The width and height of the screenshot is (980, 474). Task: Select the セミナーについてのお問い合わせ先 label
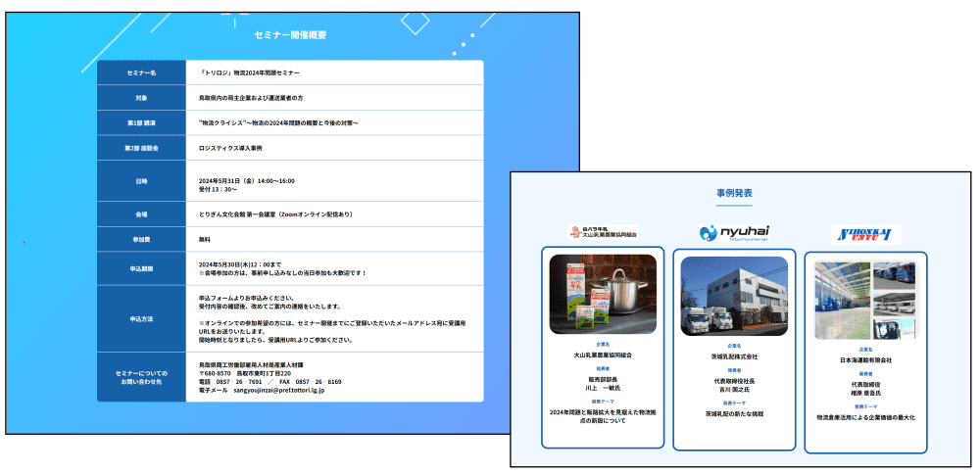[x=141, y=377]
